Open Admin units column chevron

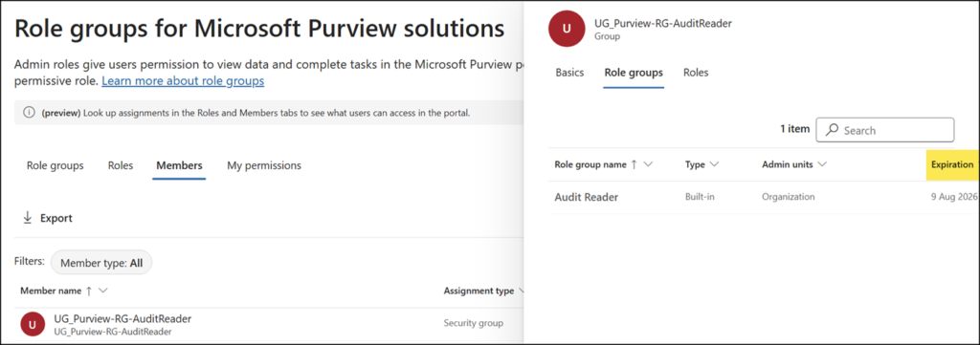[x=822, y=164]
